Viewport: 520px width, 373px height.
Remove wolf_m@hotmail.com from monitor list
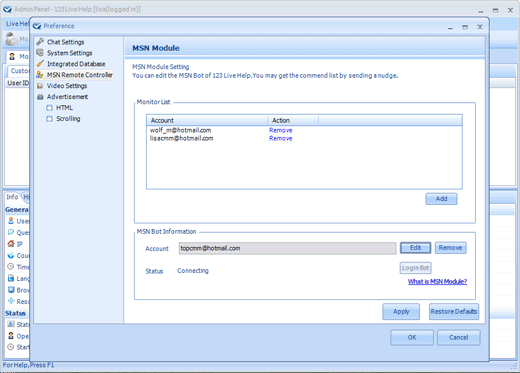click(281, 130)
